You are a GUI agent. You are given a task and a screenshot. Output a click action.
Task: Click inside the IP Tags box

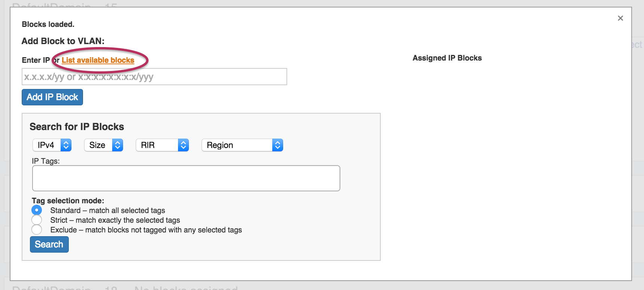tap(186, 178)
